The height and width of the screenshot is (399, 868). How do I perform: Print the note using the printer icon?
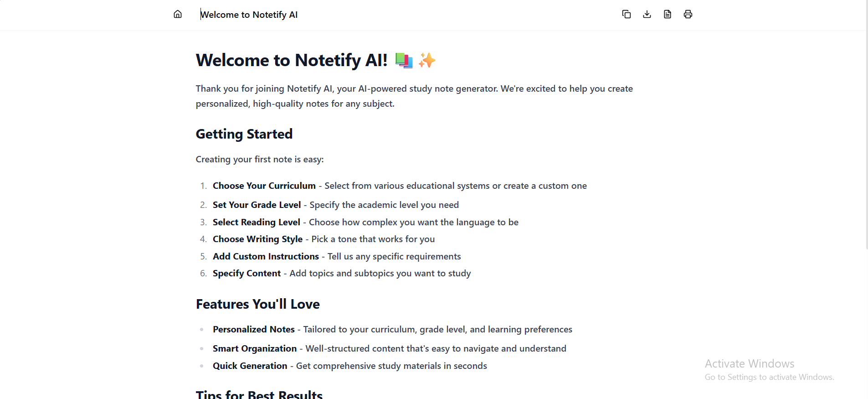click(688, 14)
